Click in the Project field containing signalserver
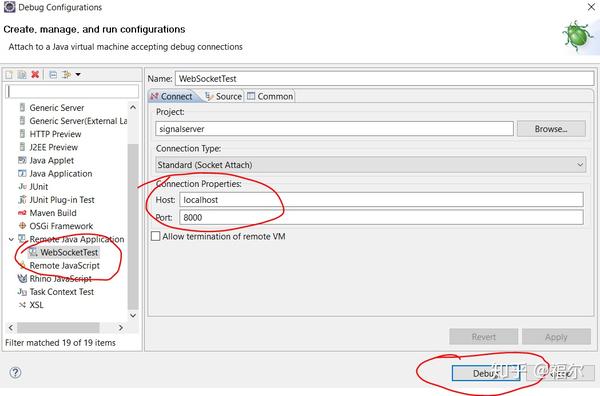600x396 pixels. [334, 129]
